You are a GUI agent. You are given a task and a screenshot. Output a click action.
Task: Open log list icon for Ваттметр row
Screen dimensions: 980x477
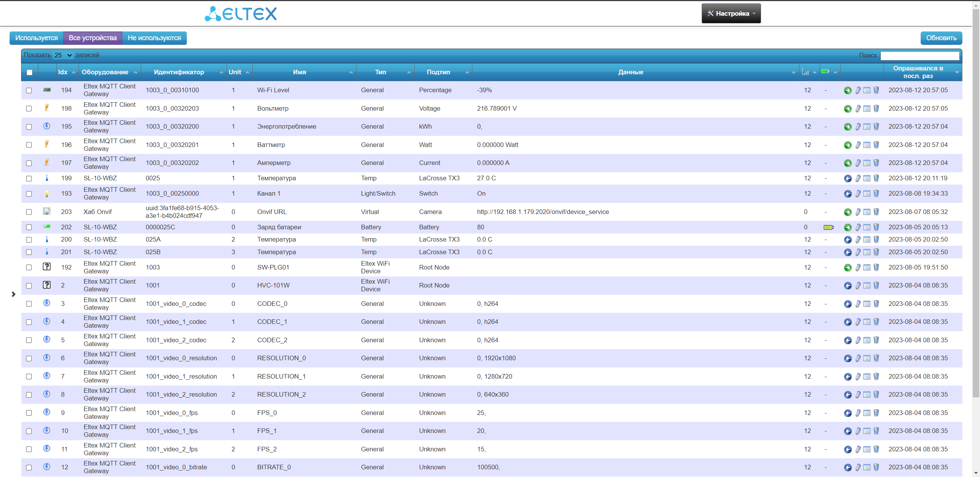click(x=867, y=145)
